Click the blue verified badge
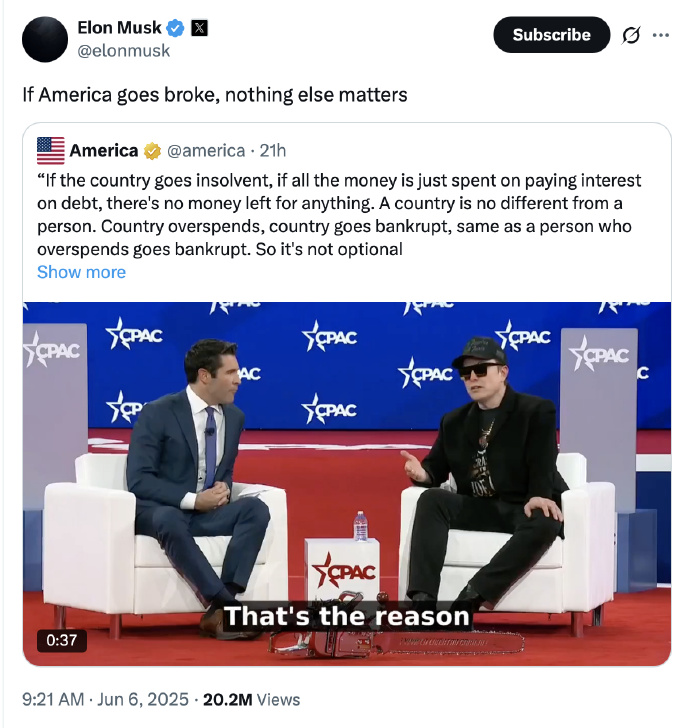The height and width of the screenshot is (728, 690). point(175,28)
